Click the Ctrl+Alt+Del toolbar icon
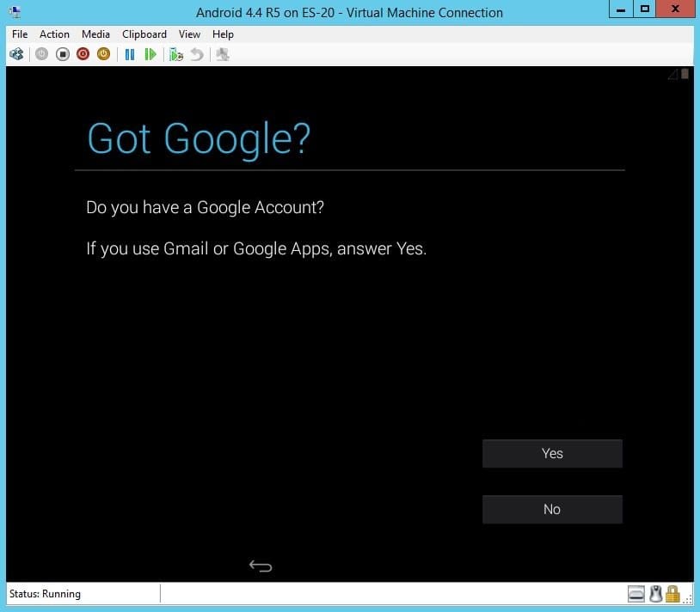 [16, 54]
